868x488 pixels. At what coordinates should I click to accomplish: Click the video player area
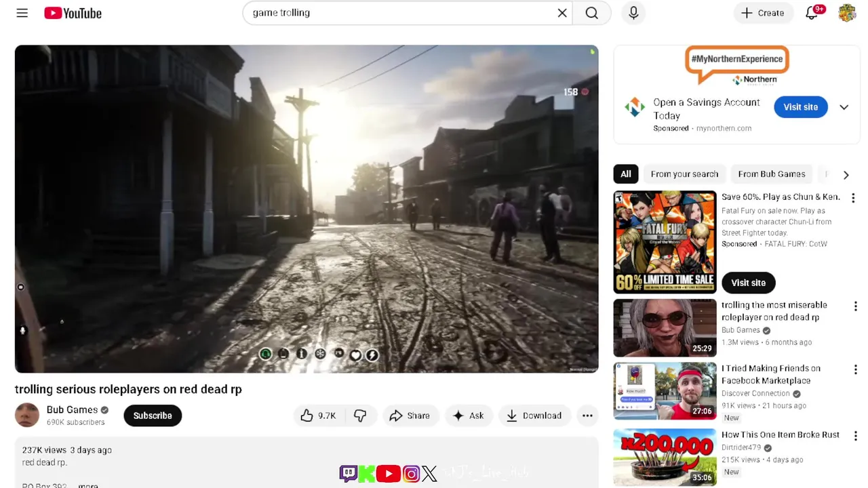click(307, 209)
